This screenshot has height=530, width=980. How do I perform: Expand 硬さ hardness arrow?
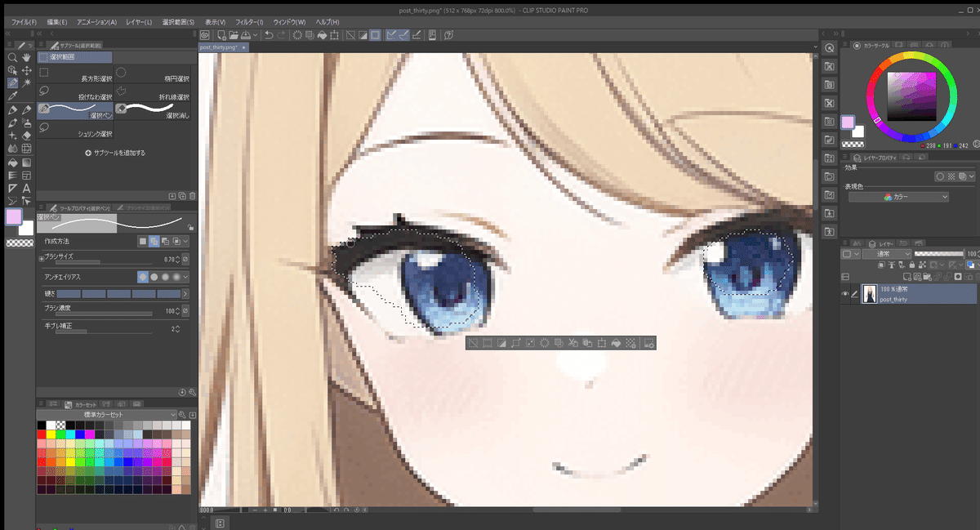[x=186, y=293]
